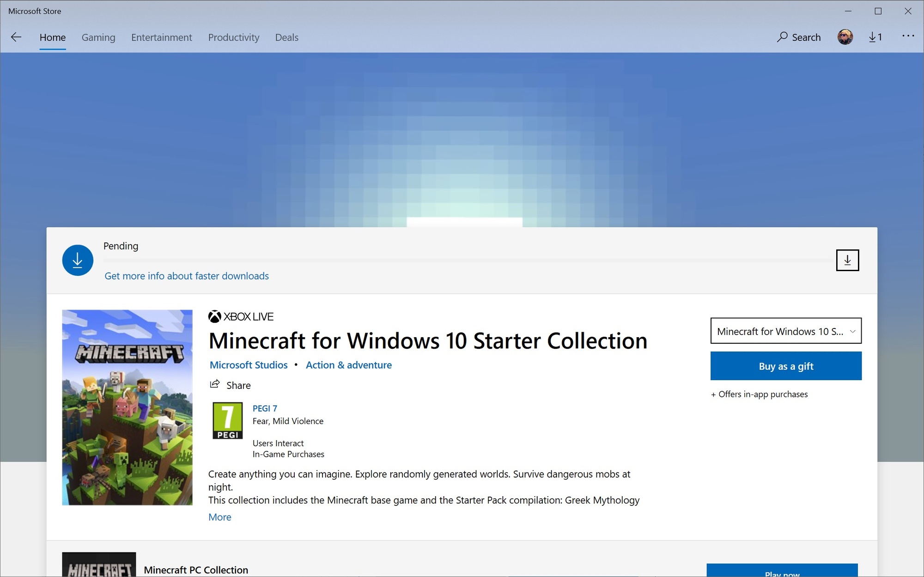Click the Search button
Viewport: 924px width, 577px height.
(799, 37)
